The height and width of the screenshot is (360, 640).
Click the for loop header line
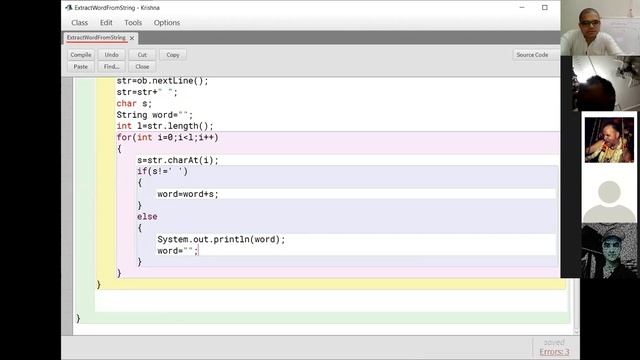pyautogui.click(x=168, y=138)
